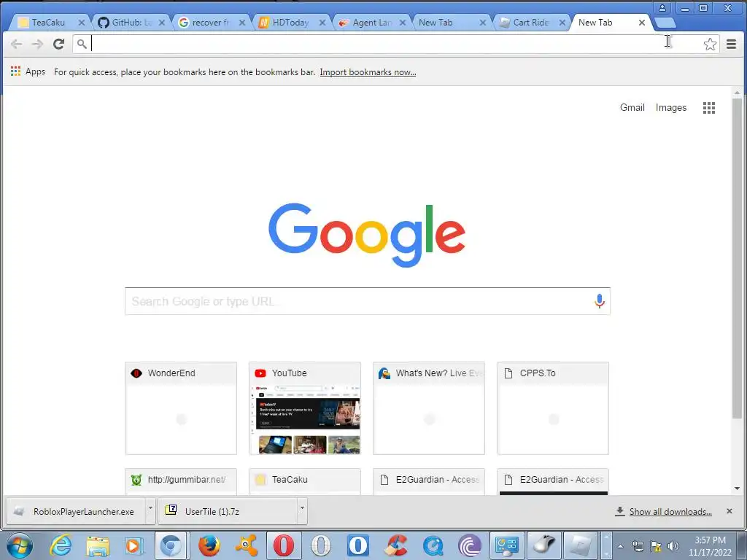The image size is (747, 560).
Task: Open Action Center flag in system tray
Action: click(656, 546)
